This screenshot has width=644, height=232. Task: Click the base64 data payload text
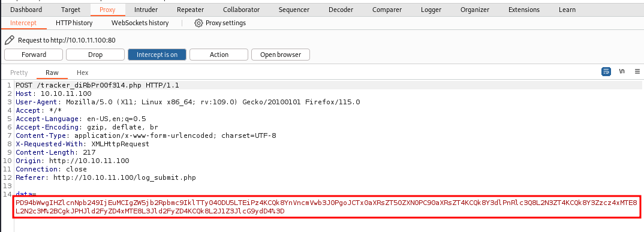[x=326, y=207]
